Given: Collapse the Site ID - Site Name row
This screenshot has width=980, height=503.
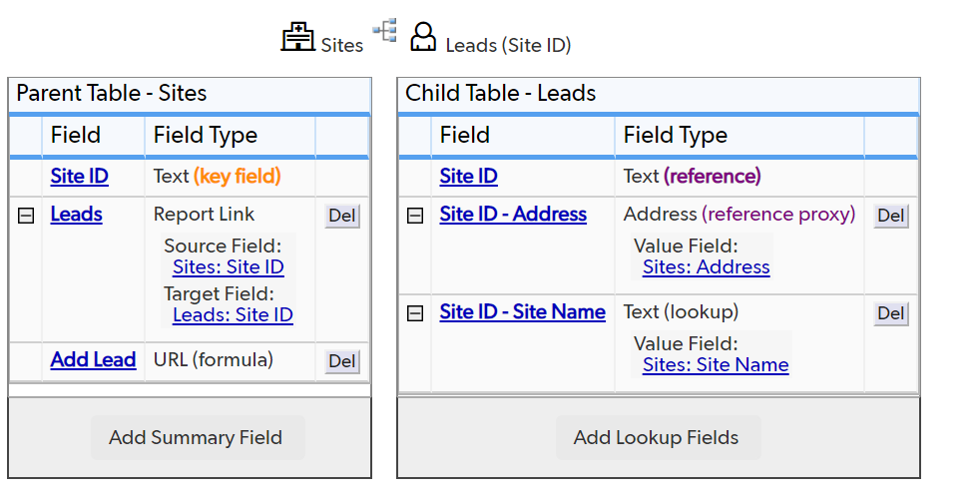Looking at the screenshot, I should click(x=415, y=313).
